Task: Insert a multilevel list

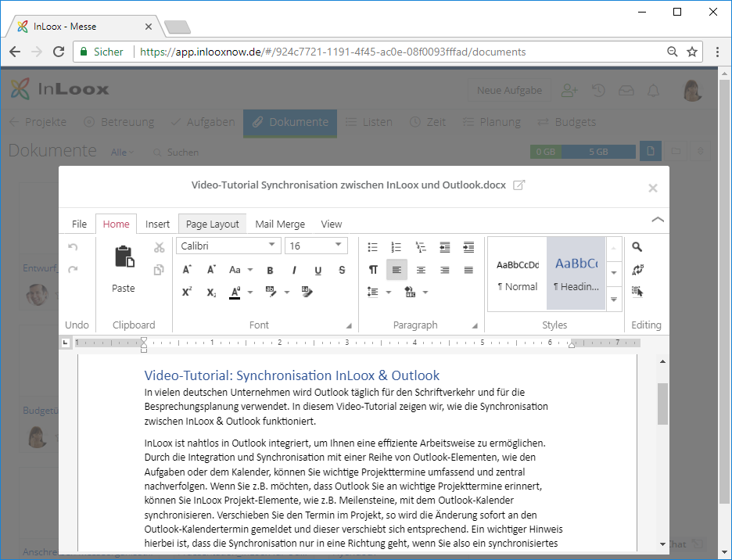Action: point(421,247)
